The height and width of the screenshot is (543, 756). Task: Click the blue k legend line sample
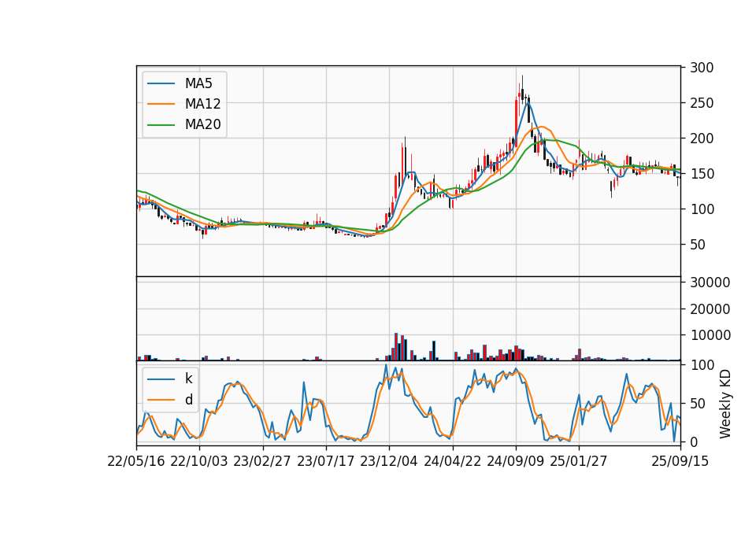pos(161,379)
